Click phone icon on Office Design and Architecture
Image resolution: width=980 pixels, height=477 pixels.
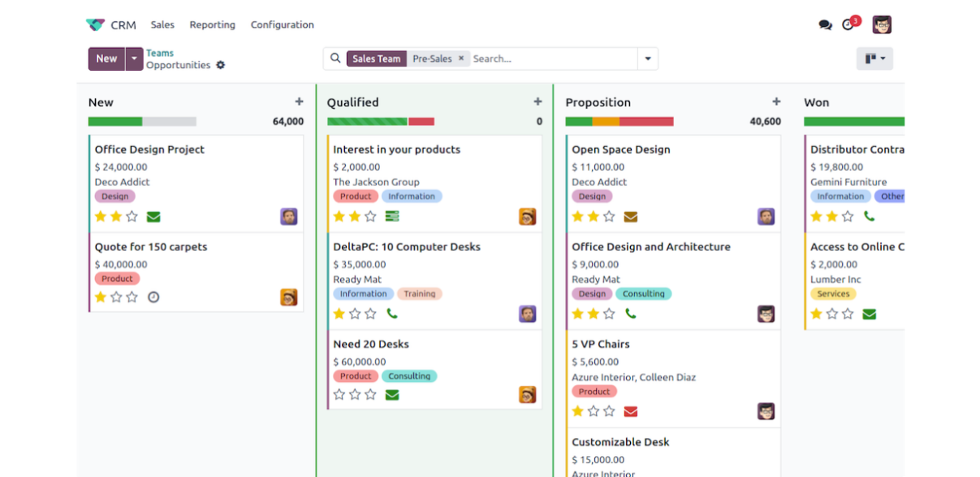click(631, 314)
